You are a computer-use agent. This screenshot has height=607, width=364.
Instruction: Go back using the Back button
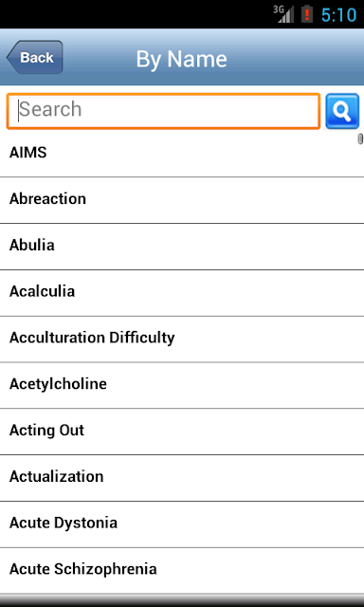click(34, 57)
